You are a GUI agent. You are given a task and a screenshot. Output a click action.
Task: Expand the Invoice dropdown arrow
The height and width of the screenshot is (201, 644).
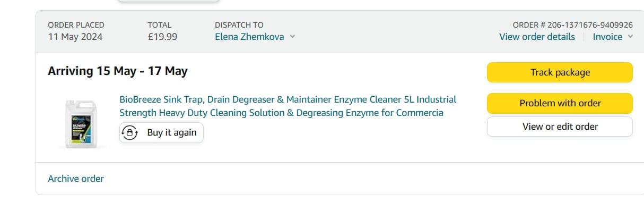tap(630, 37)
